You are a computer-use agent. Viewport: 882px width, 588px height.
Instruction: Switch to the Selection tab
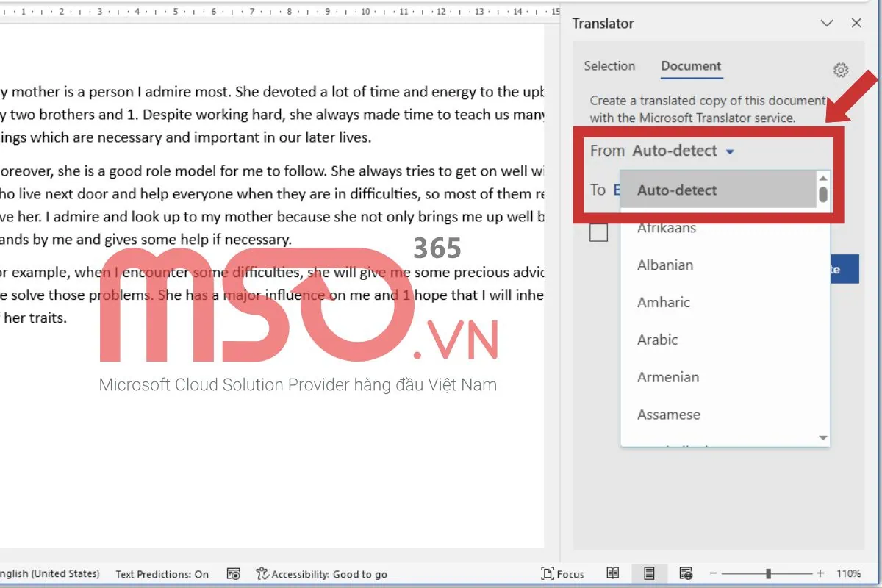[x=609, y=66]
